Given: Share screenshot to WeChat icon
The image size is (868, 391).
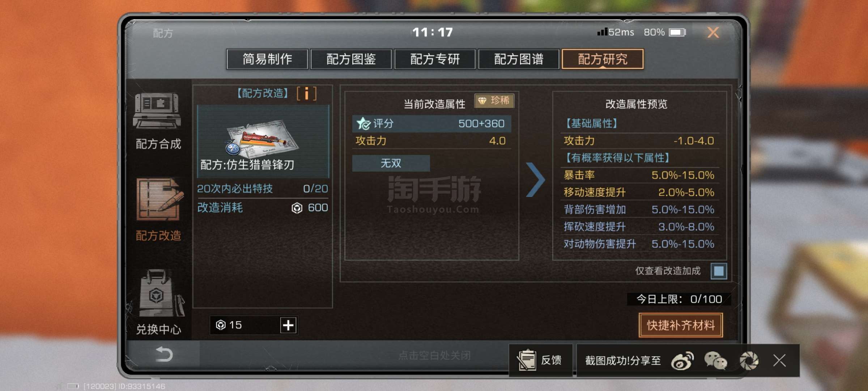Looking at the screenshot, I should click(715, 361).
